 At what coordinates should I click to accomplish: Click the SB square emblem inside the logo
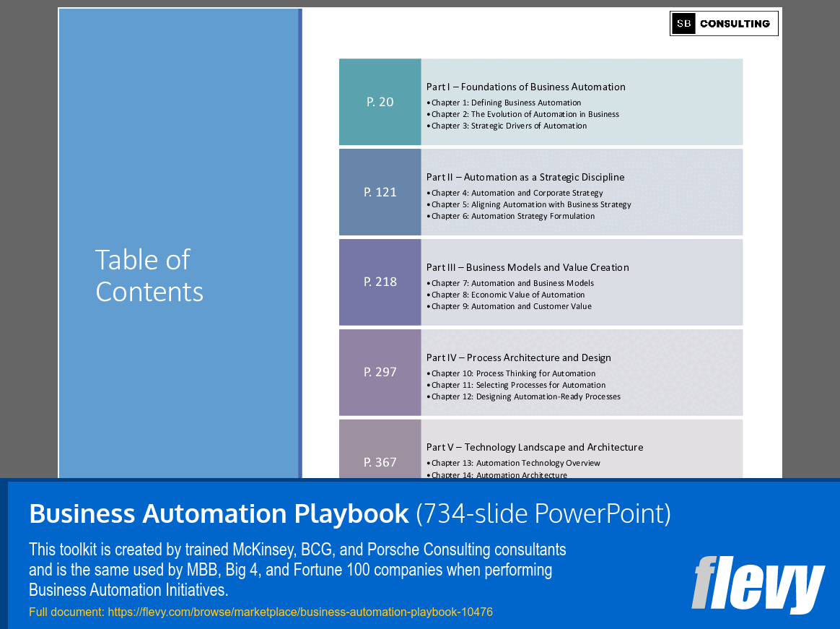point(682,23)
